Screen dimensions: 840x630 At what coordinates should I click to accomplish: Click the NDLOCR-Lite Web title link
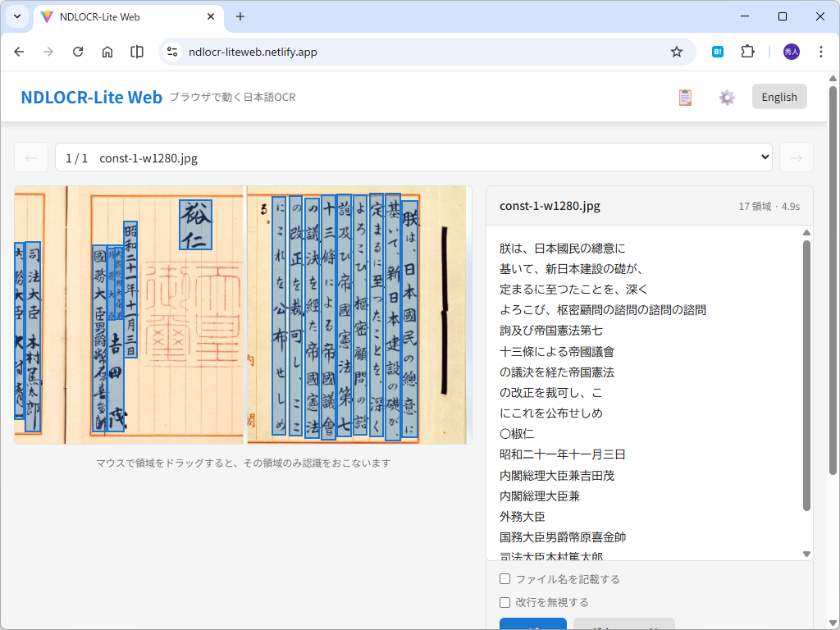(90, 96)
